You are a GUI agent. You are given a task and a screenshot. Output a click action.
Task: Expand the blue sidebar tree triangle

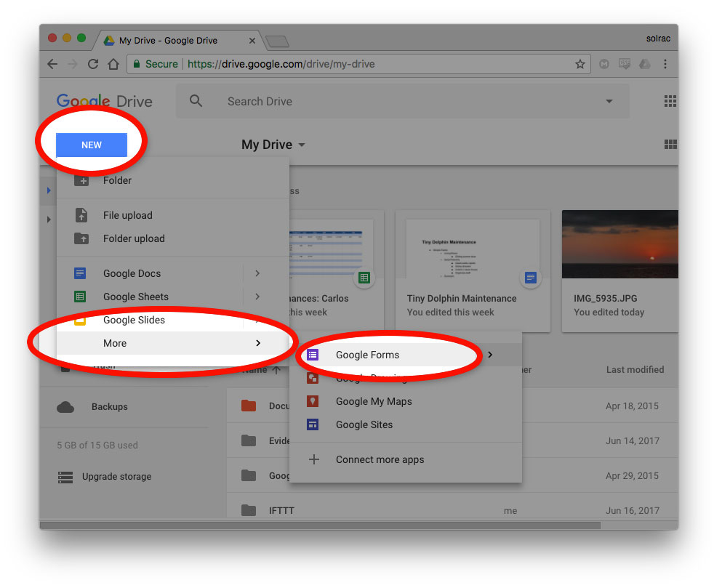pyautogui.click(x=49, y=190)
